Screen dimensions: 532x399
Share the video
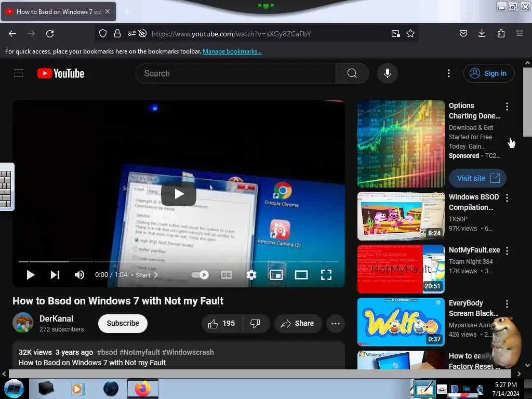coord(297,323)
